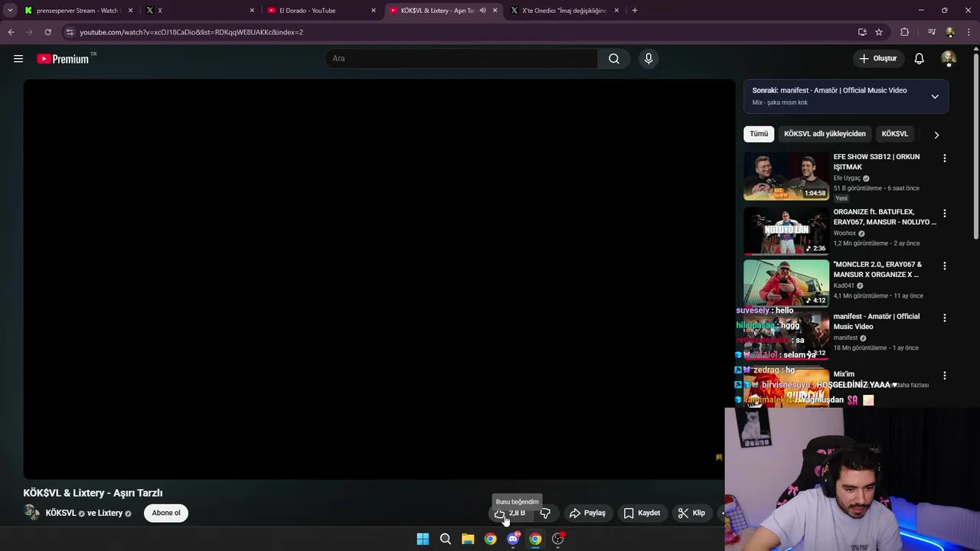The height and width of the screenshot is (551, 980).
Task: Show more filter chips with right arrow
Action: point(936,135)
